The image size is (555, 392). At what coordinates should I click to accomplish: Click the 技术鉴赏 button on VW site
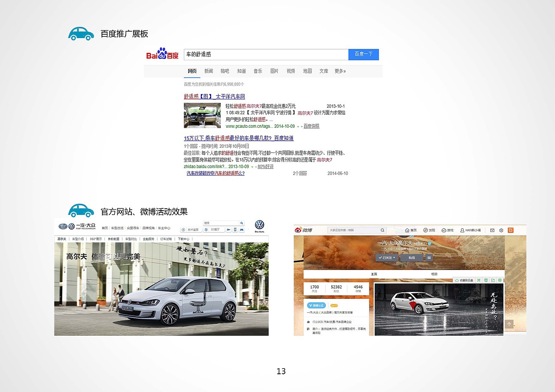(191, 230)
